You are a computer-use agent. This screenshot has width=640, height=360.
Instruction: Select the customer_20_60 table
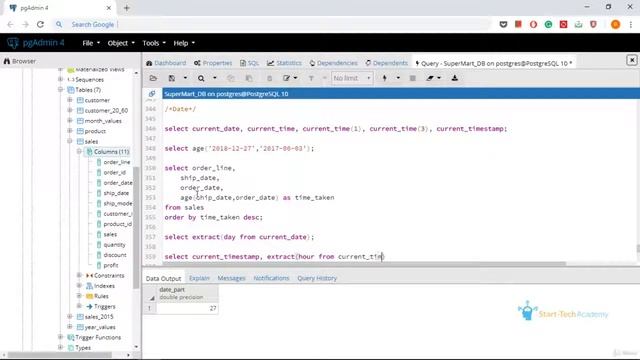[x=106, y=111]
